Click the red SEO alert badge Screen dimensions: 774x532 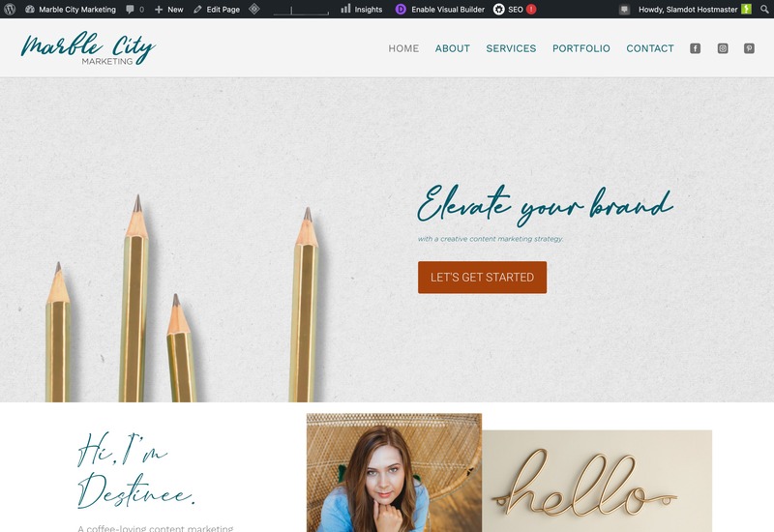531,9
